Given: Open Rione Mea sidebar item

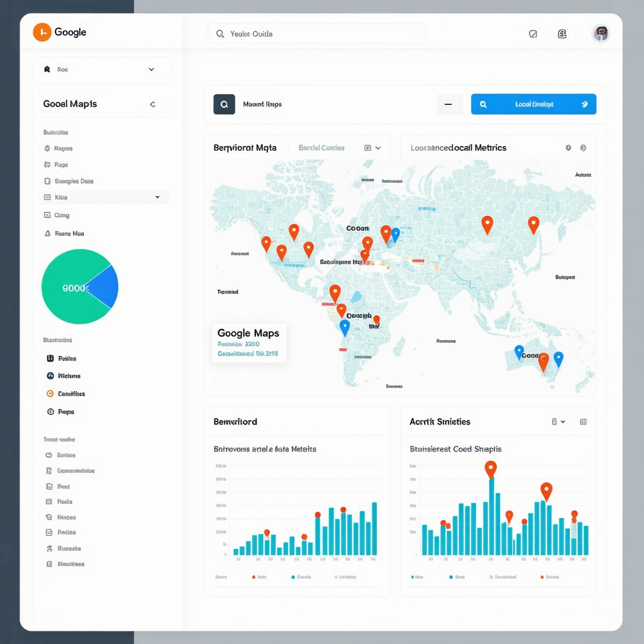Looking at the screenshot, I should point(69,233).
